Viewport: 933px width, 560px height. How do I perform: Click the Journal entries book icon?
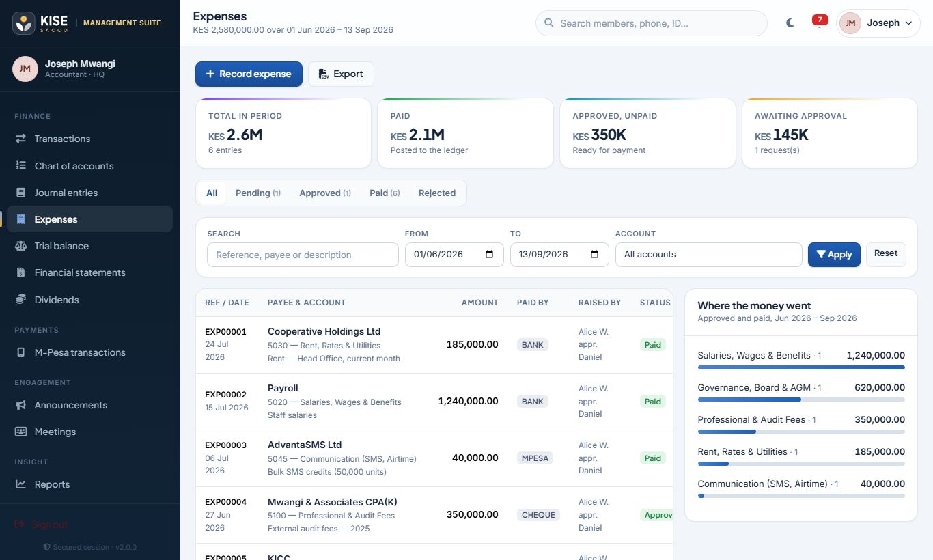click(21, 193)
